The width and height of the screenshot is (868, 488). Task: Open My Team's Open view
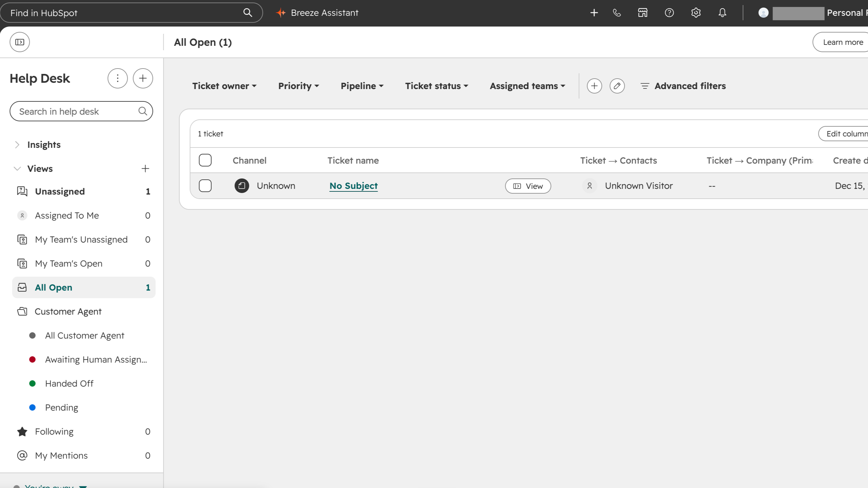point(84,263)
